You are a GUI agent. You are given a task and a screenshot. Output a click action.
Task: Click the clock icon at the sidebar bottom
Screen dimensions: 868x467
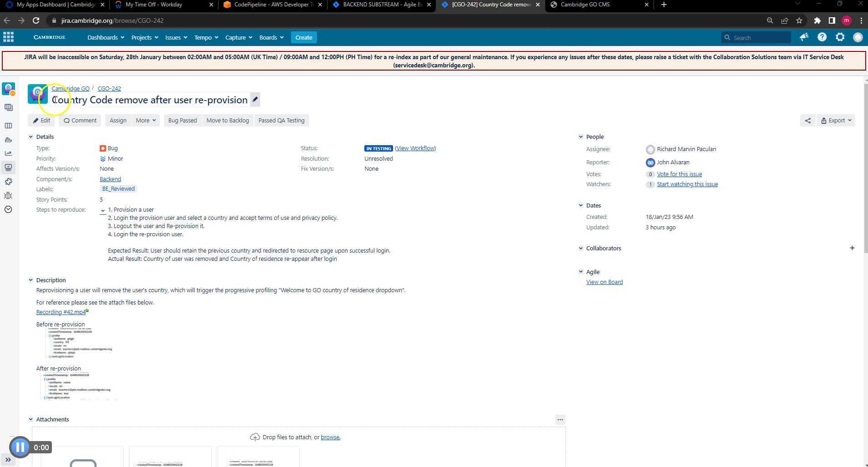[8, 209]
